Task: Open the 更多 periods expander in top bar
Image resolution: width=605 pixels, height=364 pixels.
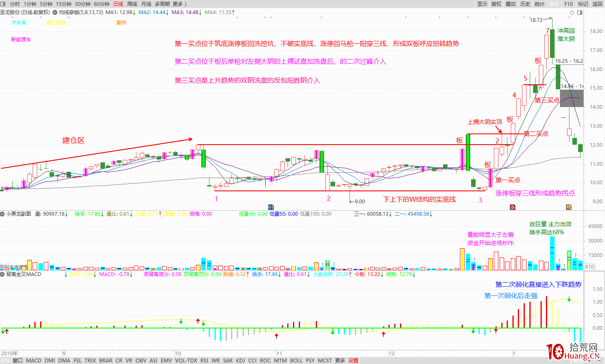Action: click(180, 4)
